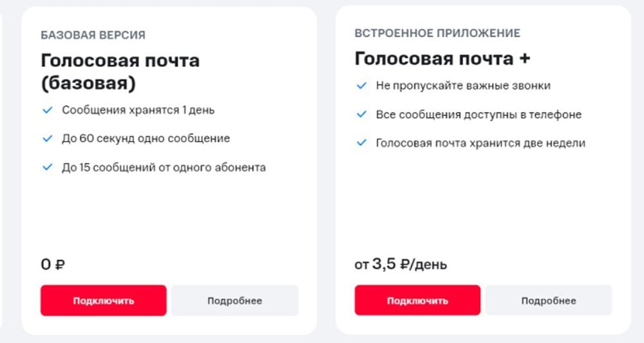
Task: Click text 'Голосовая почта хранится две недели'
Action: [x=480, y=143]
